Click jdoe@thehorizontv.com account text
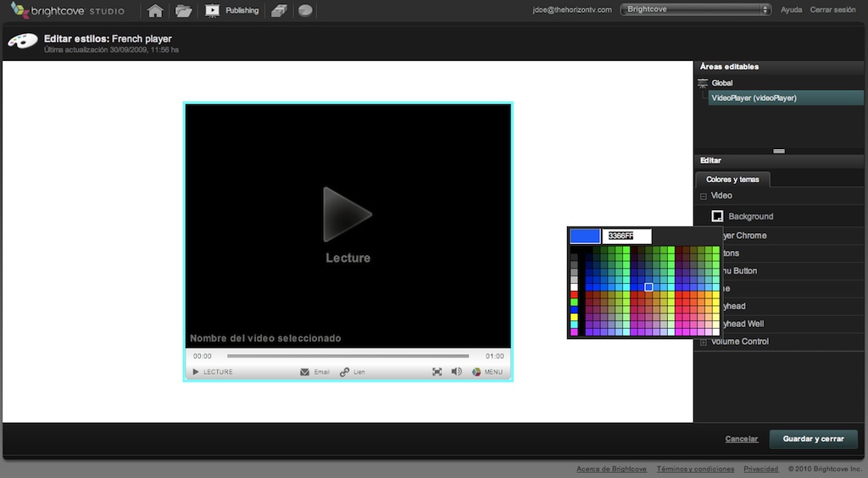The image size is (868, 478). (x=572, y=9)
